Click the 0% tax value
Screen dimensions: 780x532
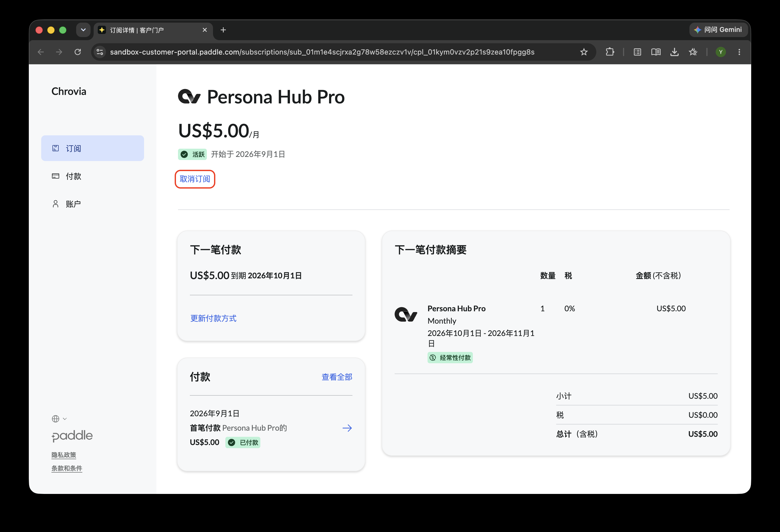tap(569, 308)
